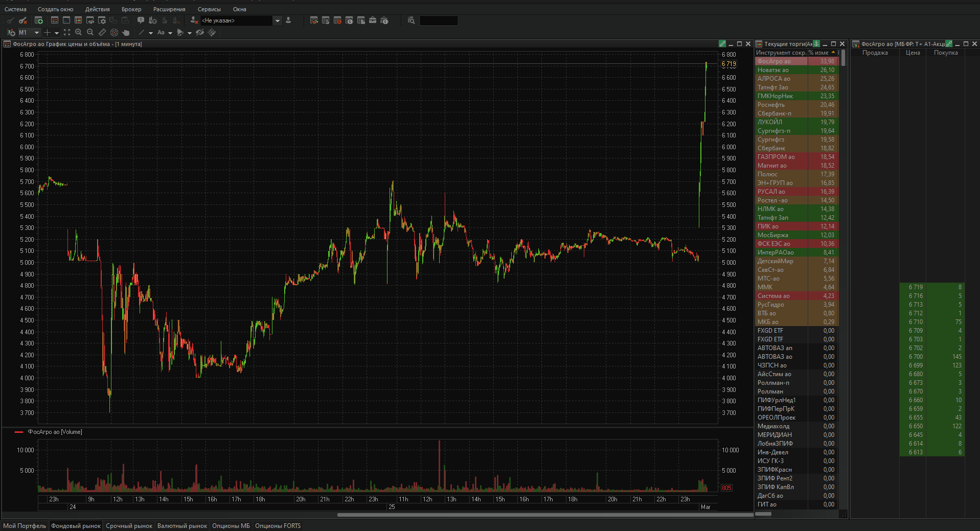
Task: Expand the bell alert options arrow
Action: (189, 33)
